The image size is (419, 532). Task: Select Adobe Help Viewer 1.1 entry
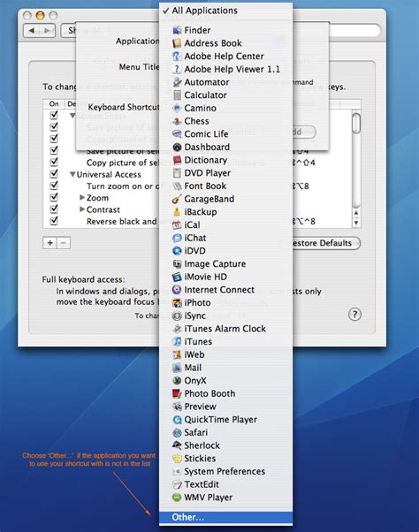pyautogui.click(x=225, y=69)
